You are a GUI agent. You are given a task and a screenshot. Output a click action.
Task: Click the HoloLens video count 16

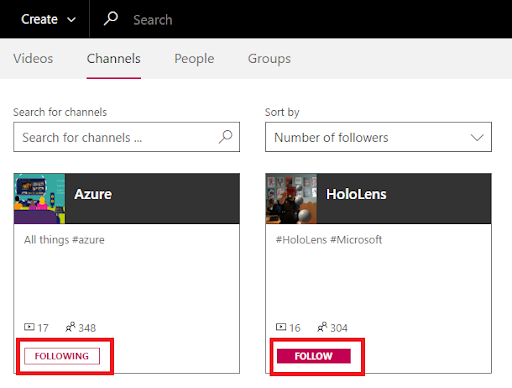(x=295, y=328)
